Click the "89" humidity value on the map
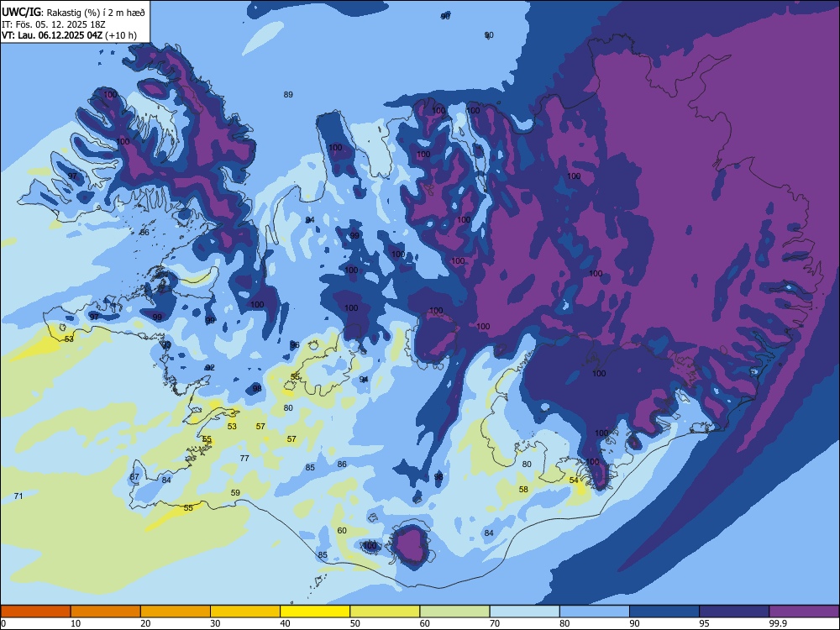The image size is (840, 630). click(x=288, y=95)
